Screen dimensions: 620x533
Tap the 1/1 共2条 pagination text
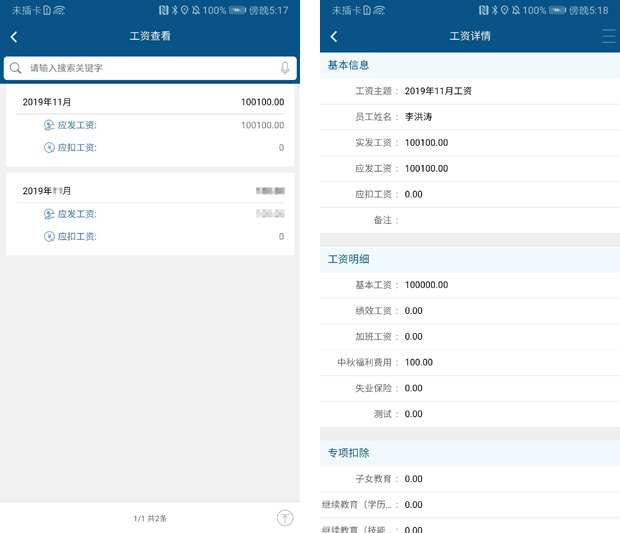(x=150, y=518)
